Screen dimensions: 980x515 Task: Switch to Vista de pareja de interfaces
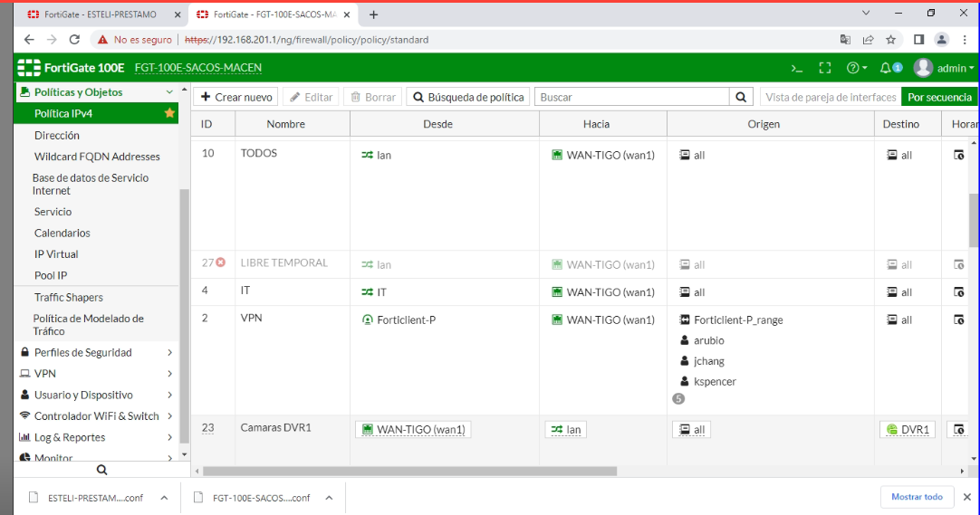(x=830, y=97)
